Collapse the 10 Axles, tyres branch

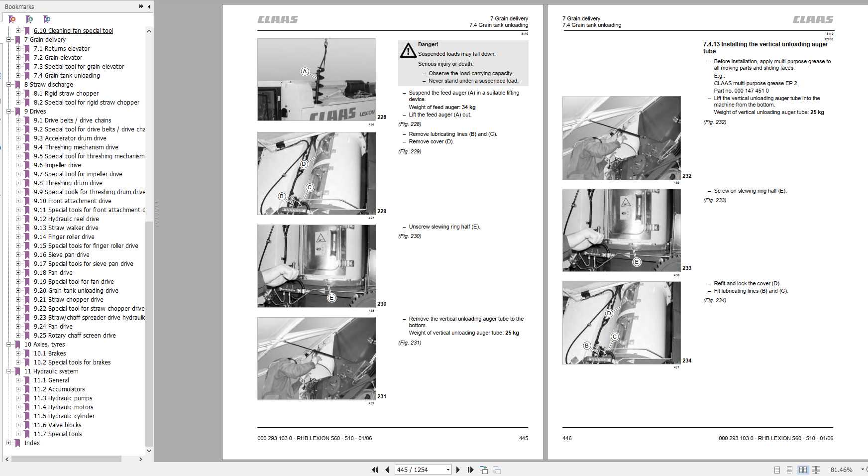[8, 344]
